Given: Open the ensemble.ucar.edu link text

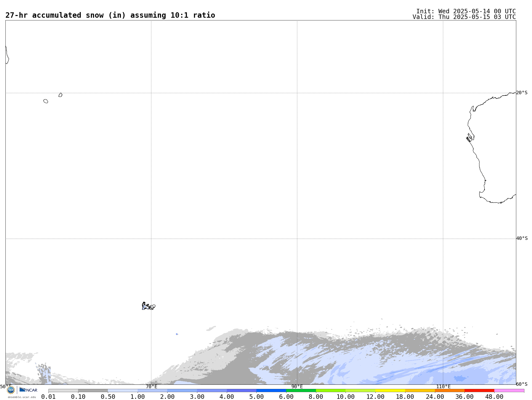Looking at the screenshot, I should 22,397.
